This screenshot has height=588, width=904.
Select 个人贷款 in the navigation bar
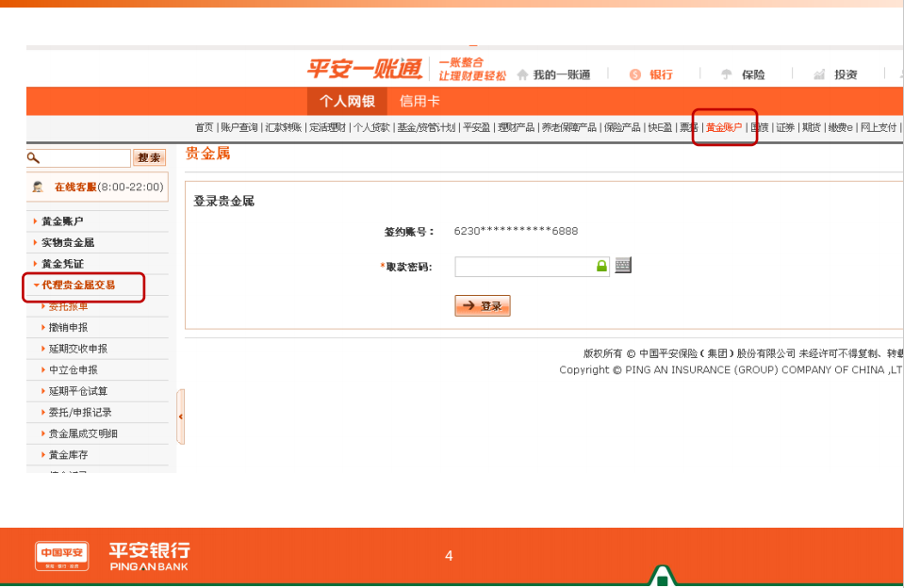[371, 127]
